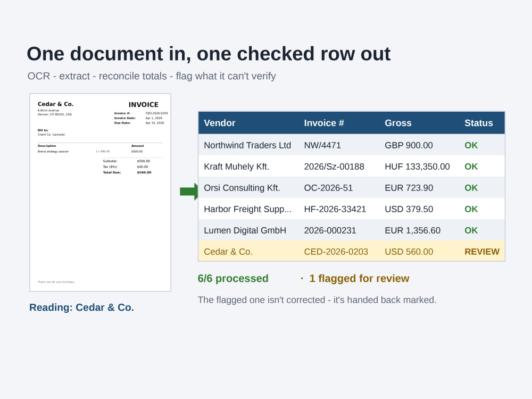Click the 'Cedar & Co.' letterhead on the invoice

pyautogui.click(x=56, y=104)
